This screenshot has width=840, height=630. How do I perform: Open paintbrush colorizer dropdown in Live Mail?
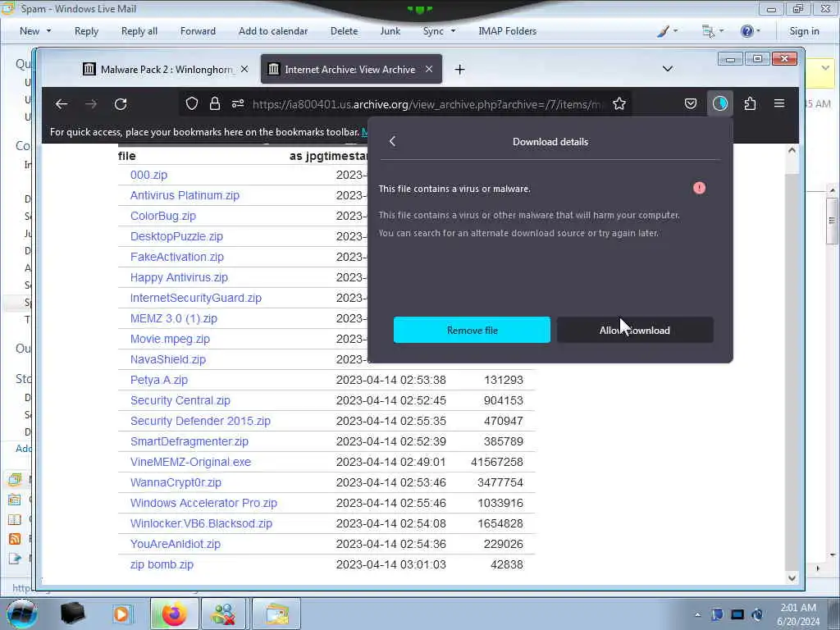click(667, 31)
